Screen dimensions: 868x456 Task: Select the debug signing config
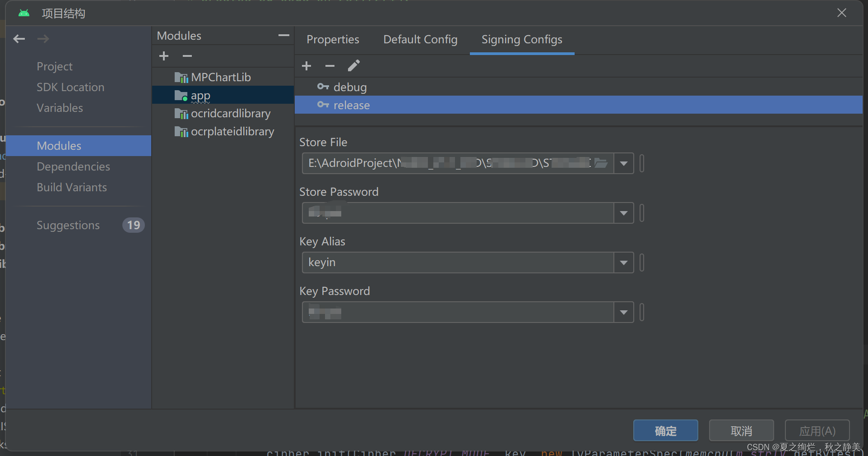coord(350,87)
